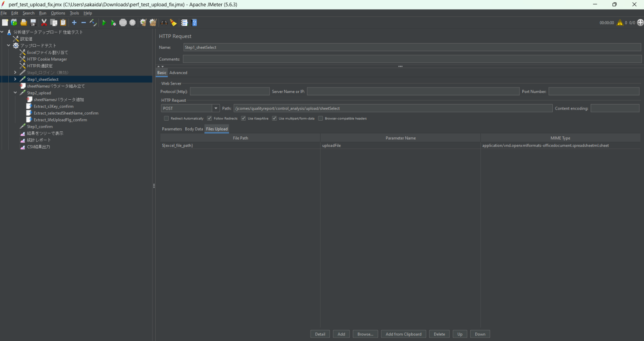
Task: Click the Cut scissors toolbar icon
Action: (44, 23)
